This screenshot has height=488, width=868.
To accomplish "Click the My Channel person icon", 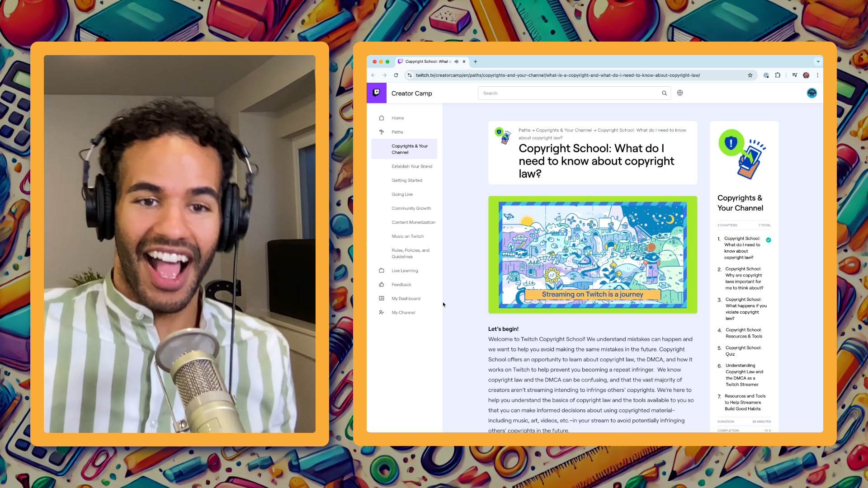I will [x=382, y=312].
